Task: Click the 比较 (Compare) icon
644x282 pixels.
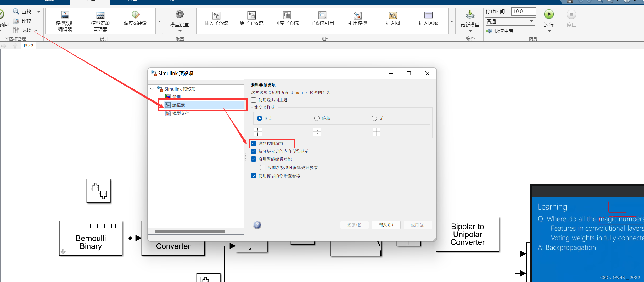Action: coord(16,21)
